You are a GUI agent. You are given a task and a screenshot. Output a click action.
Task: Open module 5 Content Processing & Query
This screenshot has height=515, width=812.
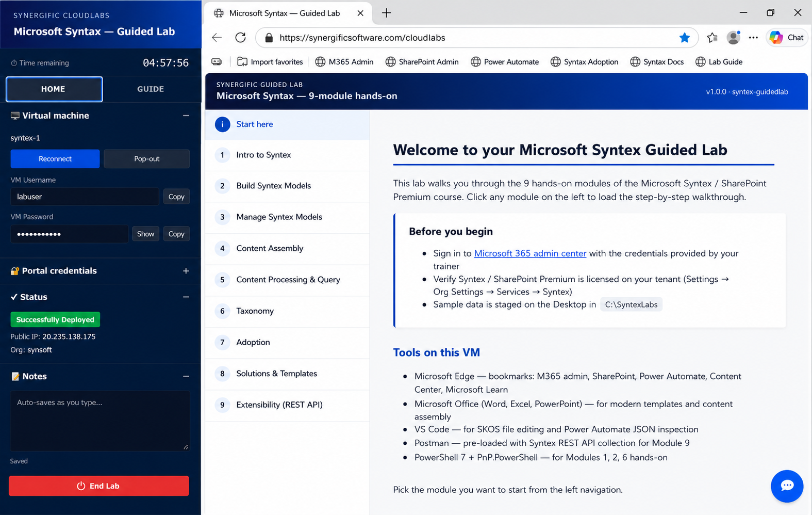click(x=287, y=280)
